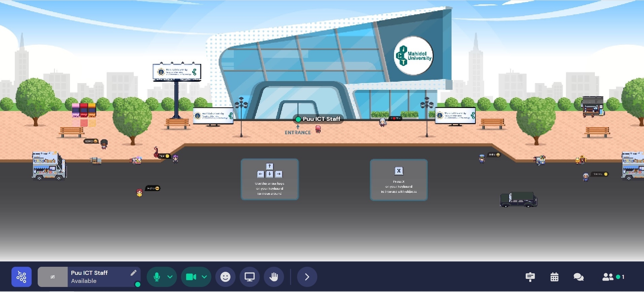The height and width of the screenshot is (292, 644).
Task: Open the info board signpost icon
Action: [x=530, y=277]
